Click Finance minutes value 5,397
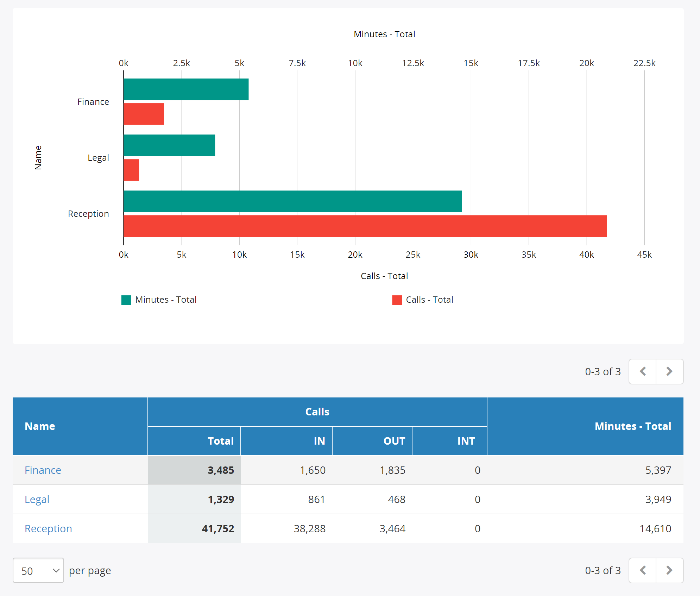Image resolution: width=700 pixels, height=596 pixels. (658, 470)
